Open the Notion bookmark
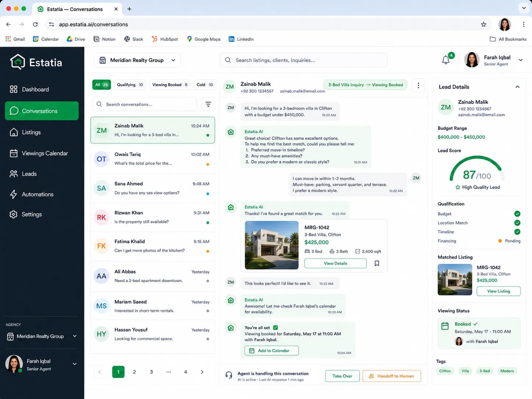 tap(105, 39)
